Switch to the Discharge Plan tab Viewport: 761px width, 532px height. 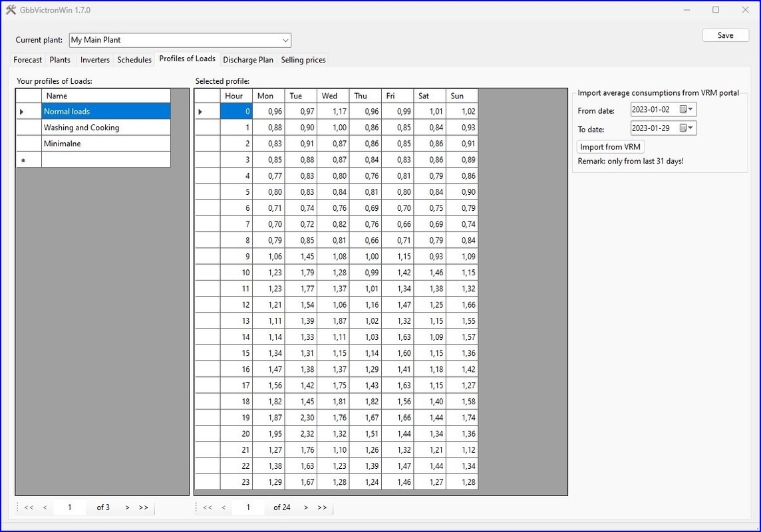click(x=247, y=60)
